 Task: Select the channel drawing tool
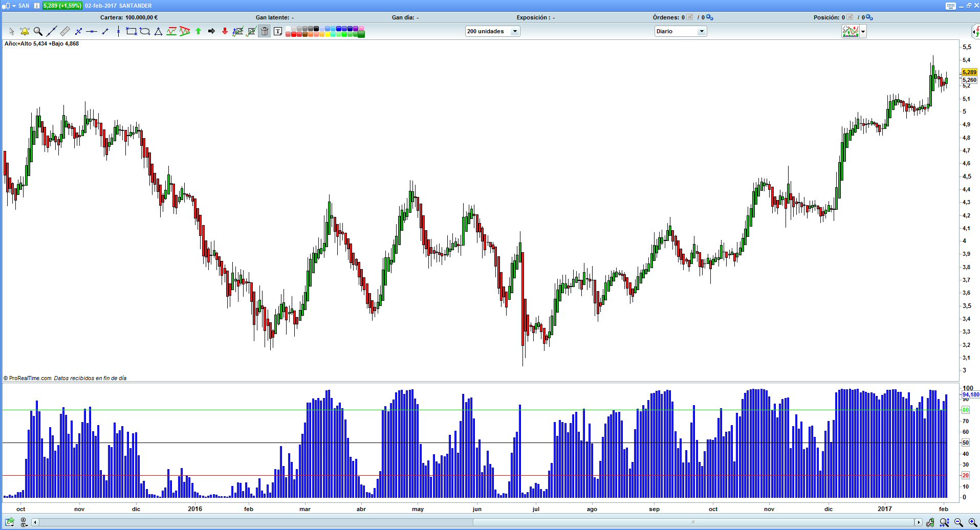point(171,32)
